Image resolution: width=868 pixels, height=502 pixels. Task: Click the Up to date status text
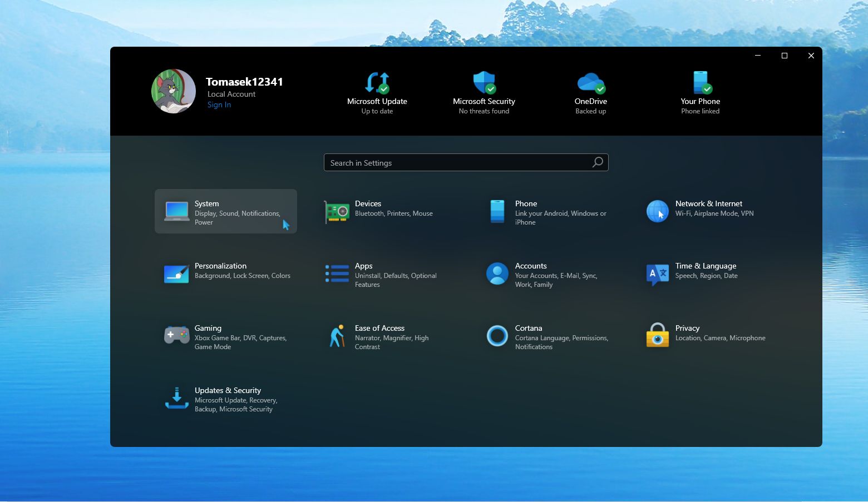[x=377, y=111]
